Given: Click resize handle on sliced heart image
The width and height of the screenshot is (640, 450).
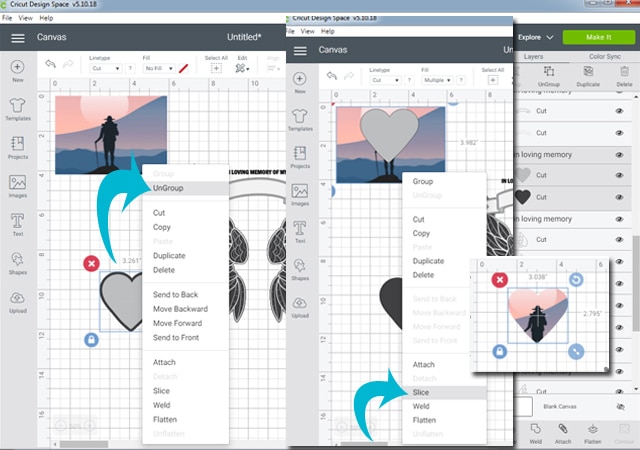Looking at the screenshot, I should [x=576, y=351].
